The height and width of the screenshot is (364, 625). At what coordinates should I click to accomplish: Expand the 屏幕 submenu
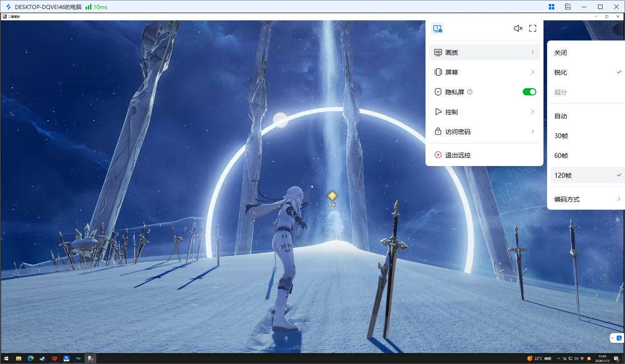point(484,72)
